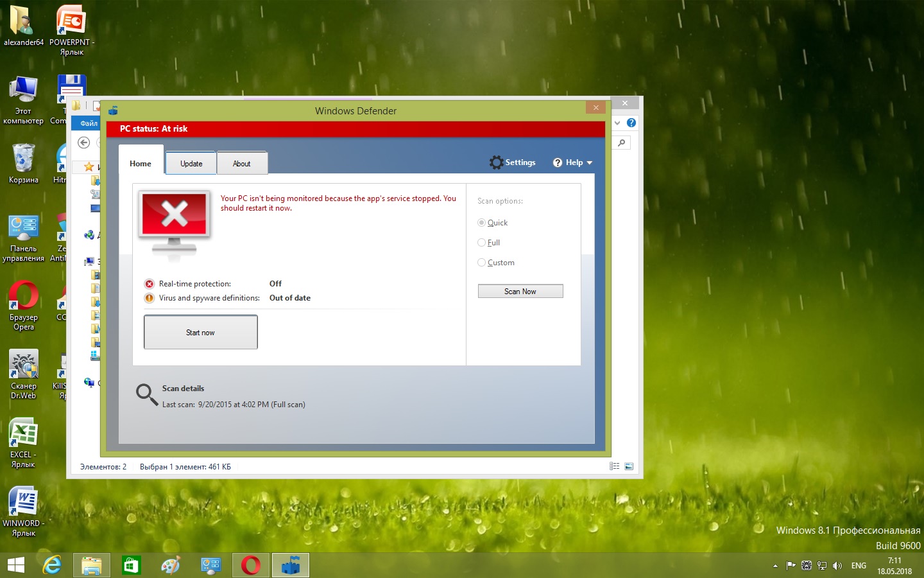Click the red X monitor status image
924x578 pixels.
[175, 222]
